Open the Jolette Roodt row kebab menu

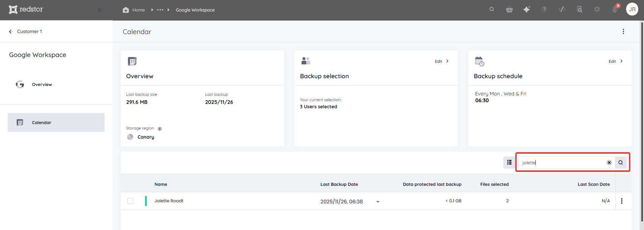click(622, 201)
